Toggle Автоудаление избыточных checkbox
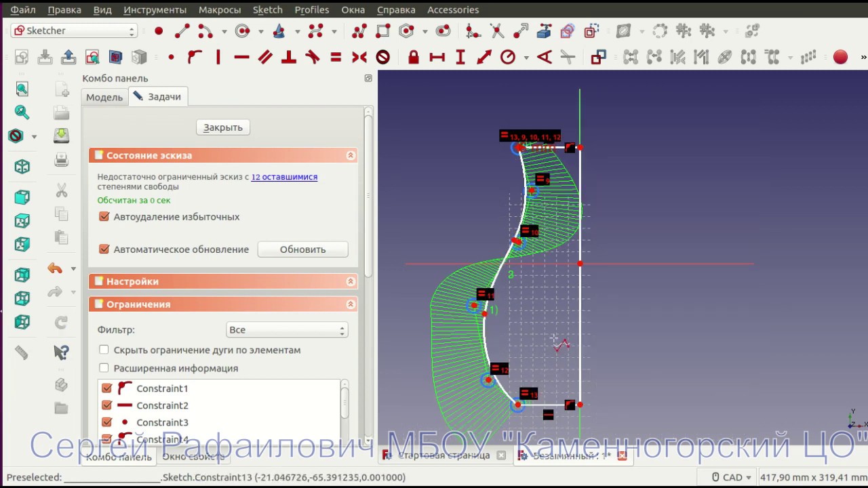This screenshot has height=488, width=868. [x=104, y=217]
